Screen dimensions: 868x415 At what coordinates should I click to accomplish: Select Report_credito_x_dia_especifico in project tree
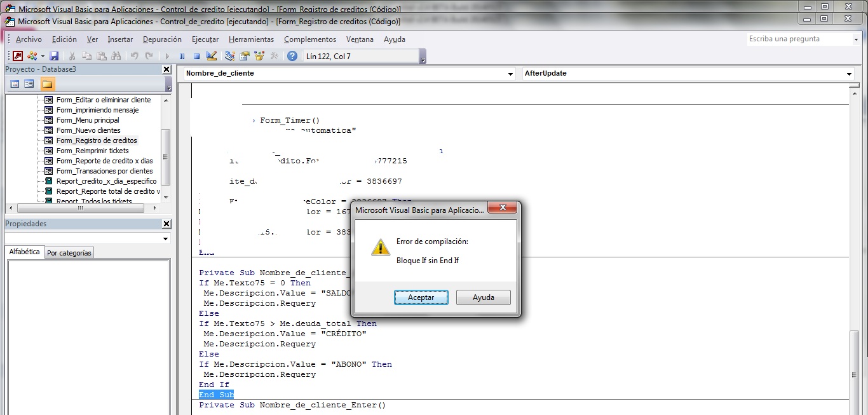click(x=106, y=181)
